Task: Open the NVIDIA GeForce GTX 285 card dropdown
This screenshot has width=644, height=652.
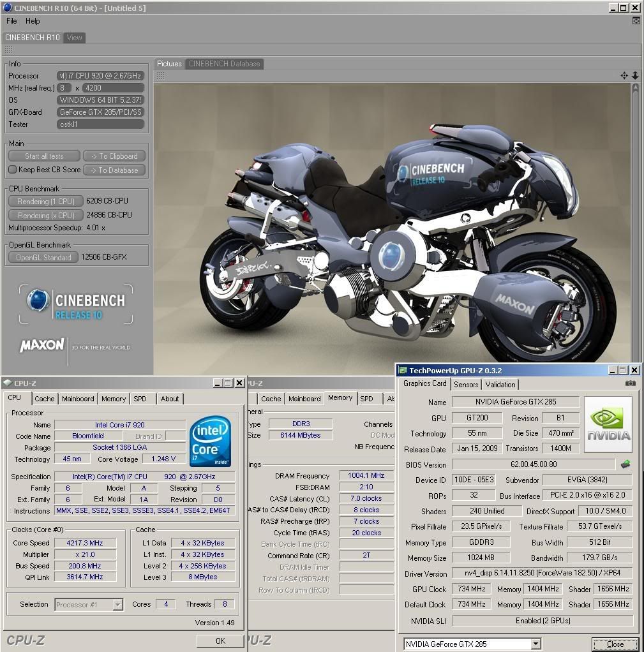Action: click(536, 644)
